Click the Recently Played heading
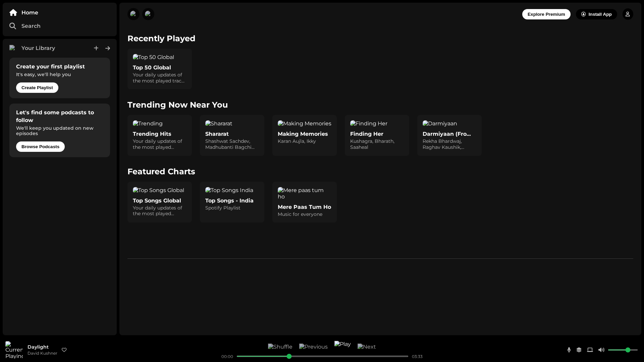The width and height of the screenshot is (644, 362). 161,39
